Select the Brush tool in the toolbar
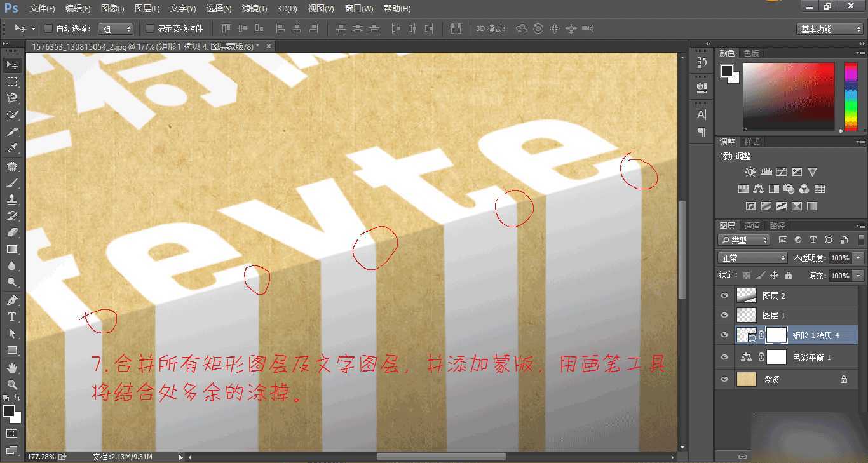Viewport: 868px width, 463px height. pos(11,183)
